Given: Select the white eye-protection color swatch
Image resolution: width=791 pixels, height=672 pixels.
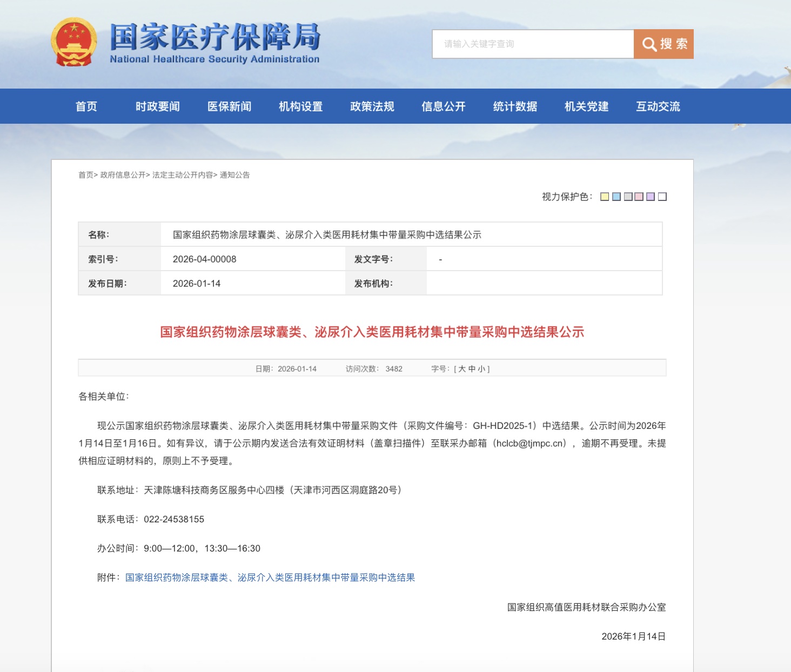Looking at the screenshot, I should pos(662,196).
